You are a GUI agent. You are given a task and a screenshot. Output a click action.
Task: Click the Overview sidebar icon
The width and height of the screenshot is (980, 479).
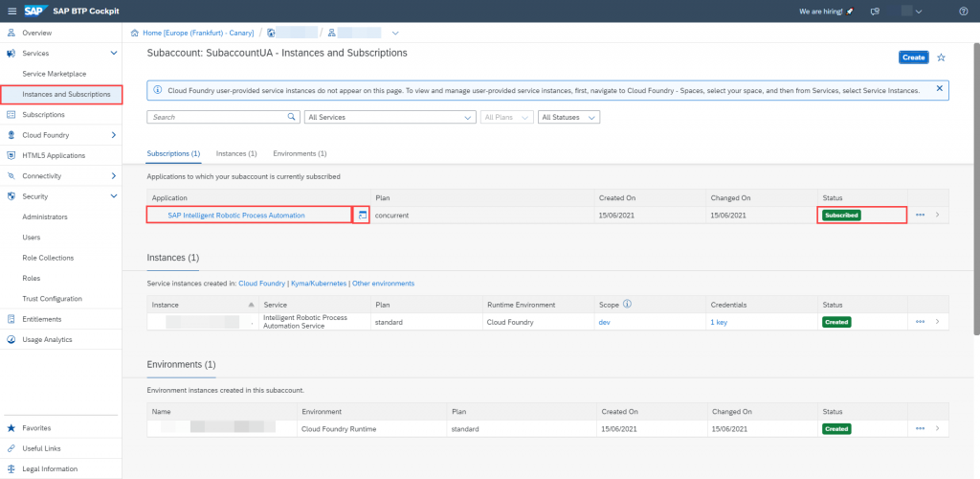click(11, 33)
